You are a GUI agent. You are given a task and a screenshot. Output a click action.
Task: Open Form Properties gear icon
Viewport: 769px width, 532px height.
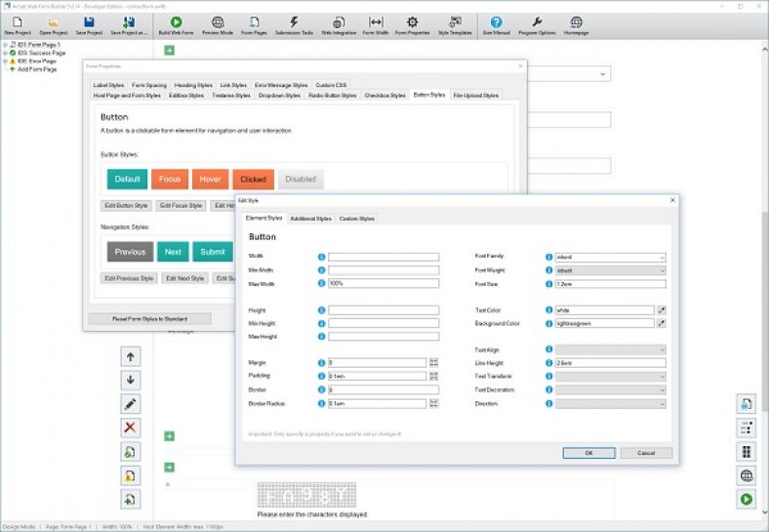coord(413,22)
